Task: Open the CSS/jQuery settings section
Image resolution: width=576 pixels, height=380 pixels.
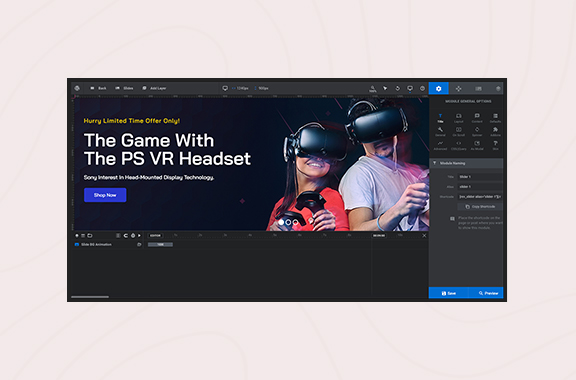Action: [458, 146]
